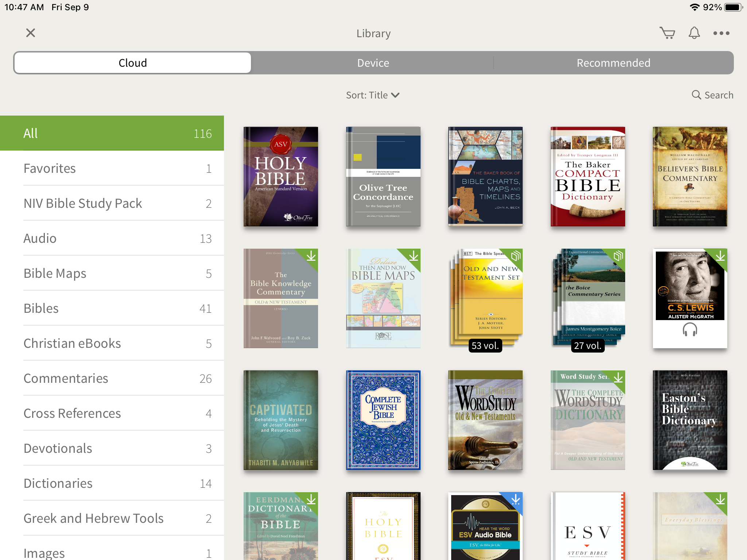747x560 pixels.
Task: Download Deluxe Then and Now Bible Maps
Action: (x=413, y=256)
